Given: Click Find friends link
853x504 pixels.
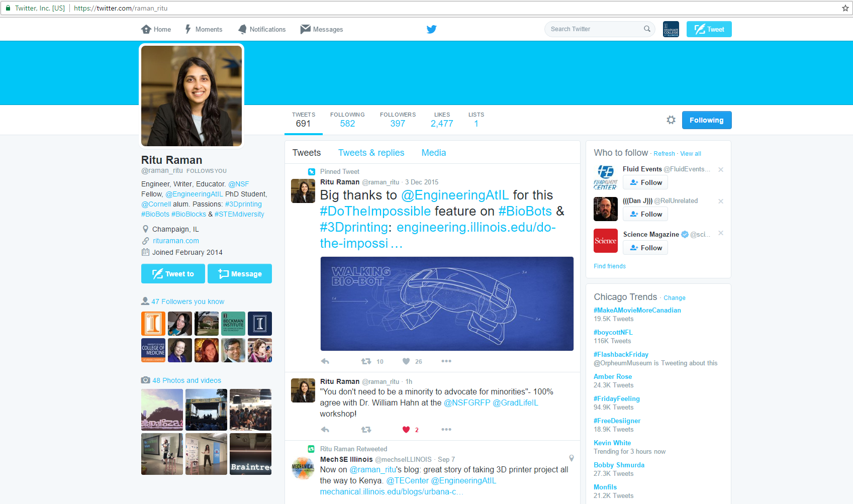Looking at the screenshot, I should pyautogui.click(x=610, y=266).
